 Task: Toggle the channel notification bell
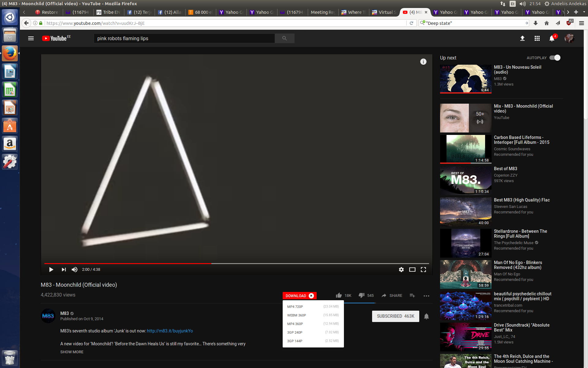pyautogui.click(x=426, y=316)
